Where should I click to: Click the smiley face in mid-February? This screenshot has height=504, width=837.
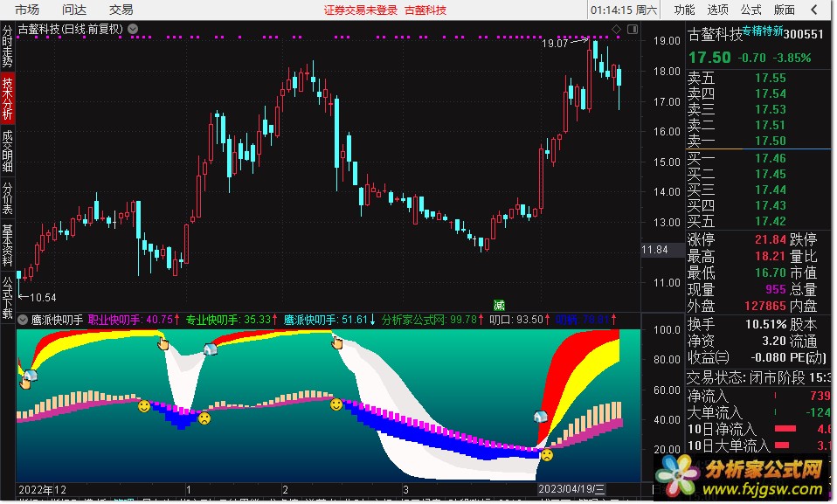(335, 404)
